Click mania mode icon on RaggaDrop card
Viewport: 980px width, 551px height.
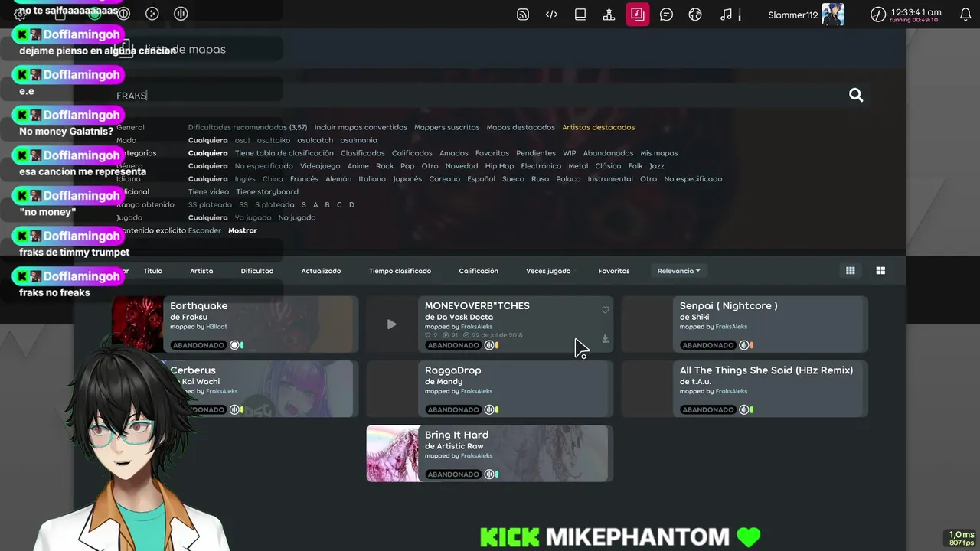click(x=488, y=409)
